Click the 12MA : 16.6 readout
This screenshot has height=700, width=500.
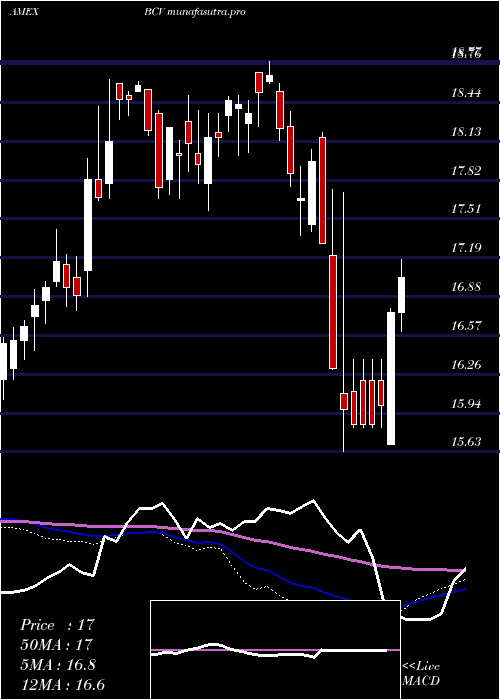[x=62, y=684]
